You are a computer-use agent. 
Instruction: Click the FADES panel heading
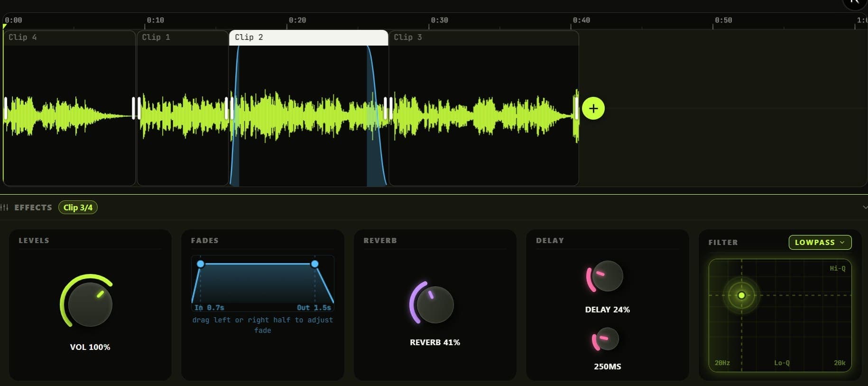click(205, 241)
